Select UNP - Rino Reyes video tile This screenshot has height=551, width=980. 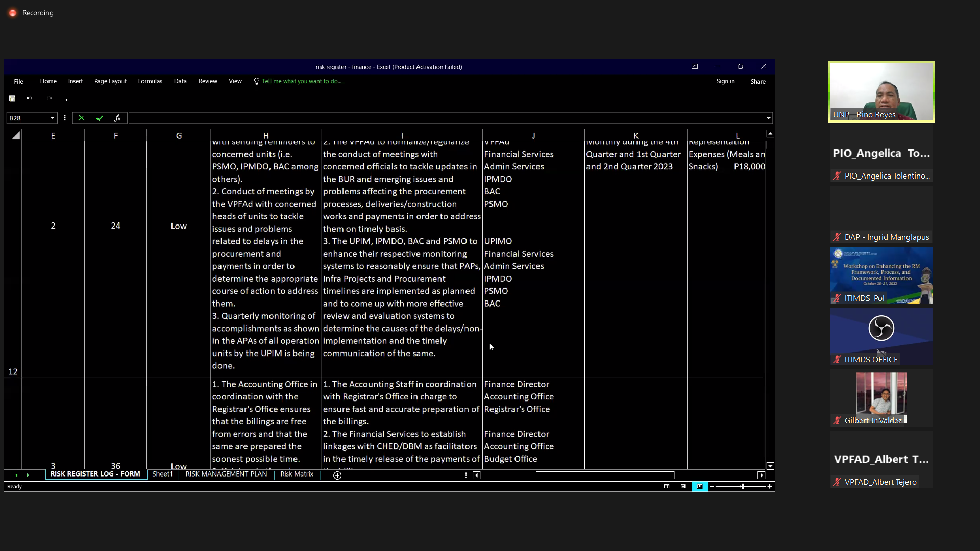(x=881, y=92)
